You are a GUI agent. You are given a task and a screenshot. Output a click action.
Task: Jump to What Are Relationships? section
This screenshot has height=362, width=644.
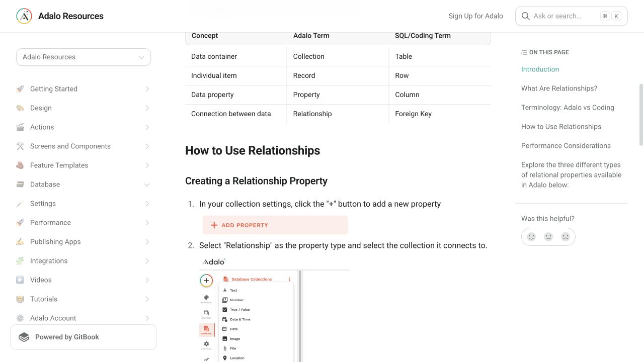pos(559,88)
